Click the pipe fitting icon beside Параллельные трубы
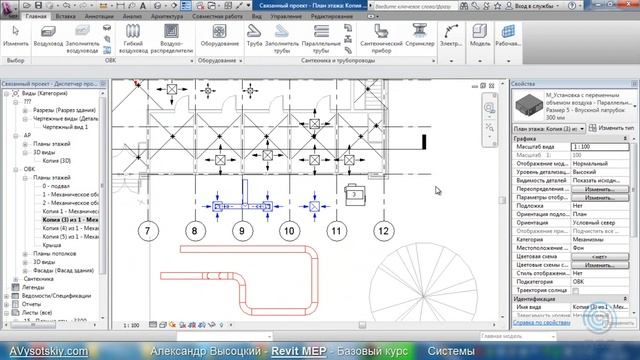Viewport: 640px width, 360px height. [348, 28]
